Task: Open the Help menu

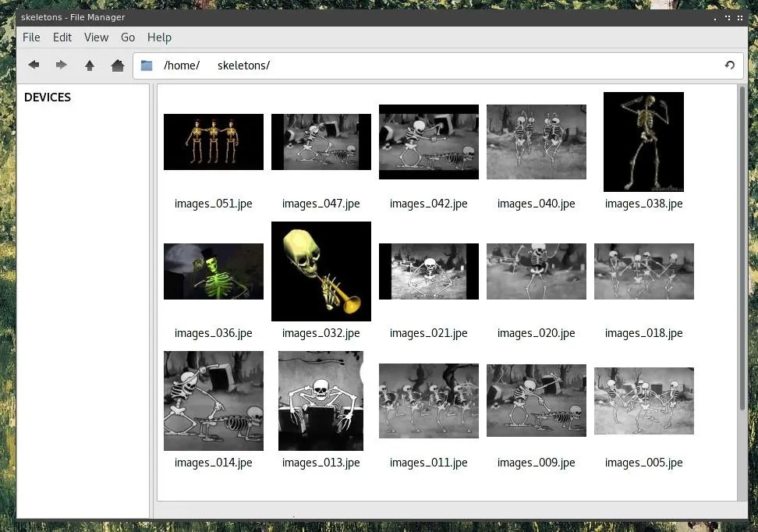Action: point(160,37)
